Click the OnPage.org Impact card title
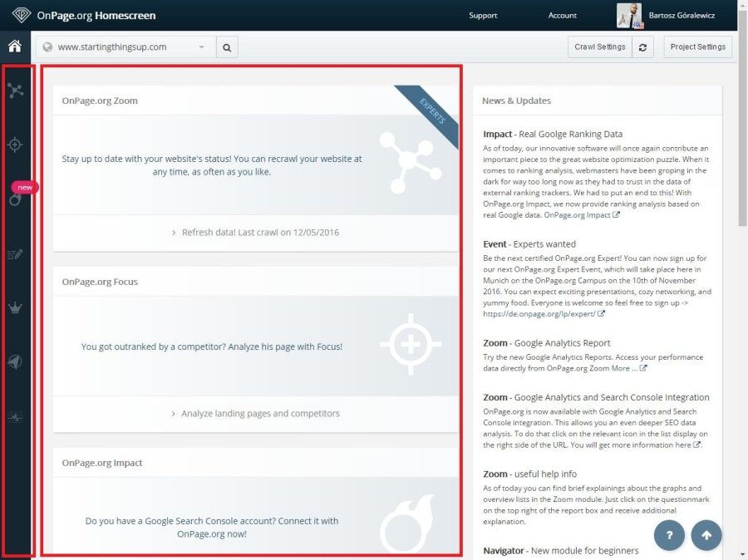 (x=102, y=463)
